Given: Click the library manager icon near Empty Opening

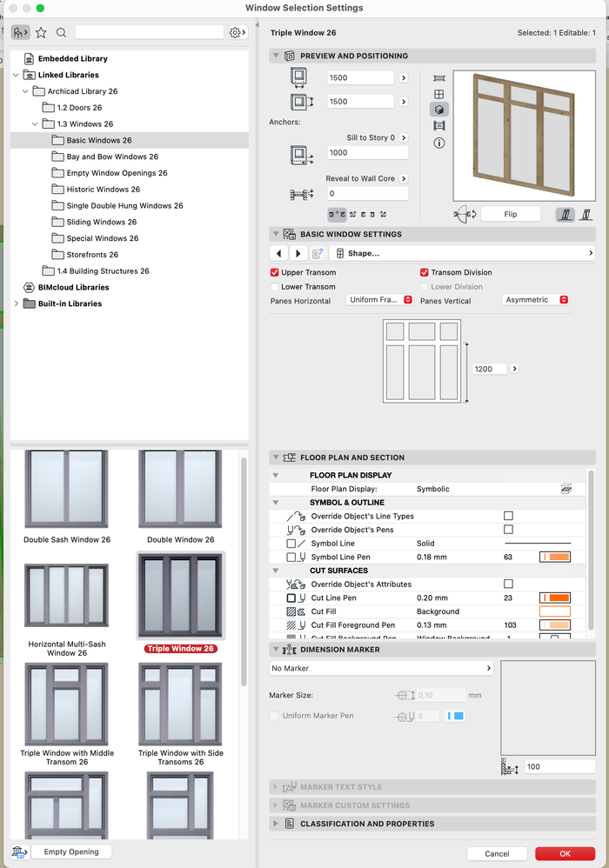Looking at the screenshot, I should pyautogui.click(x=19, y=852).
